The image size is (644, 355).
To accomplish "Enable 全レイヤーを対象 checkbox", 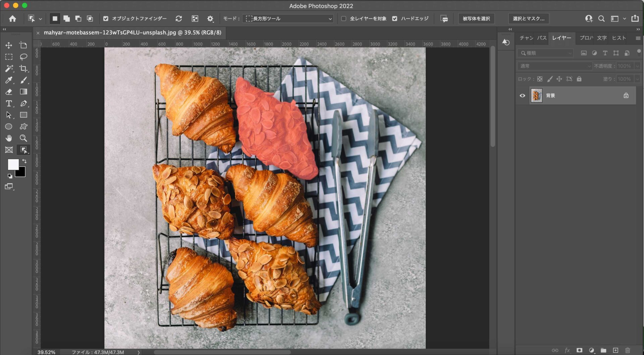I will click(x=343, y=19).
